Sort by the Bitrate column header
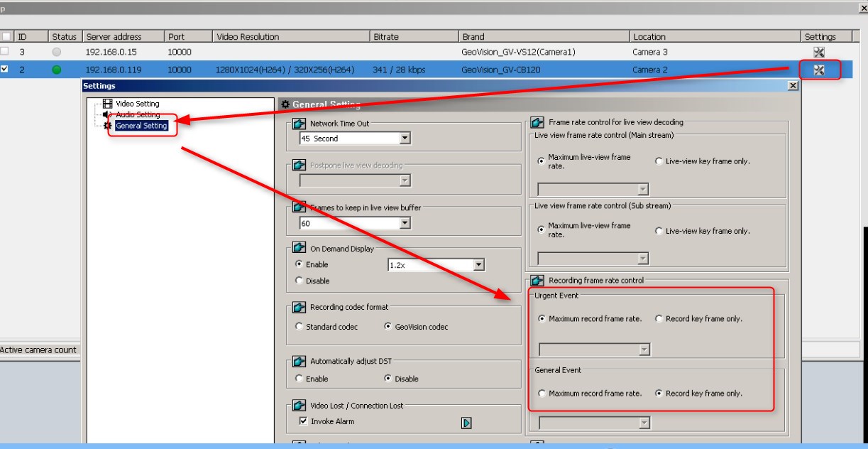The image size is (868, 449). [x=414, y=37]
